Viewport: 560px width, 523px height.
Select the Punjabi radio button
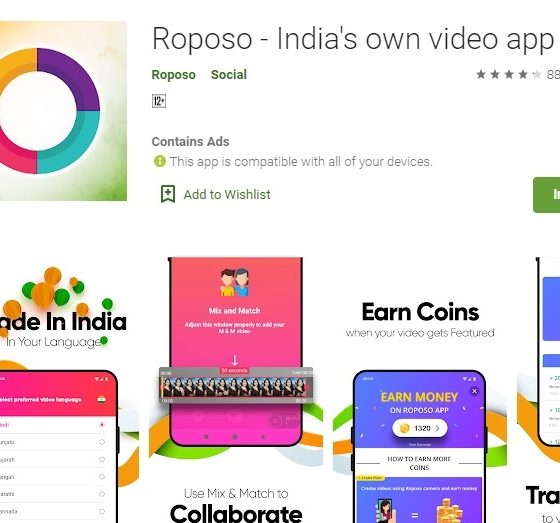click(x=102, y=442)
